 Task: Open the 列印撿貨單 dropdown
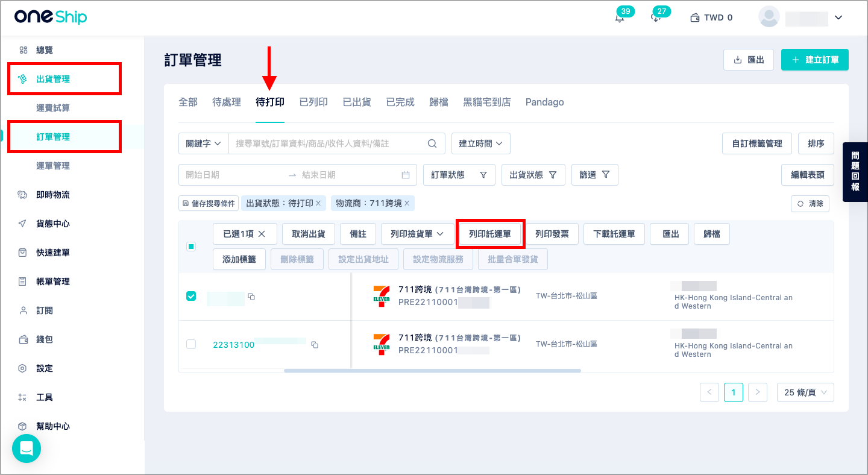point(417,234)
